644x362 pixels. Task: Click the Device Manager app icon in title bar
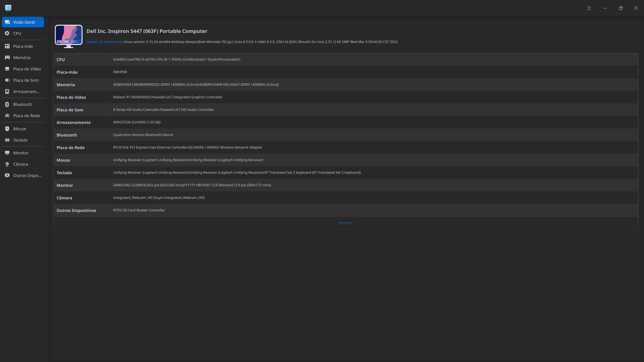point(8,8)
